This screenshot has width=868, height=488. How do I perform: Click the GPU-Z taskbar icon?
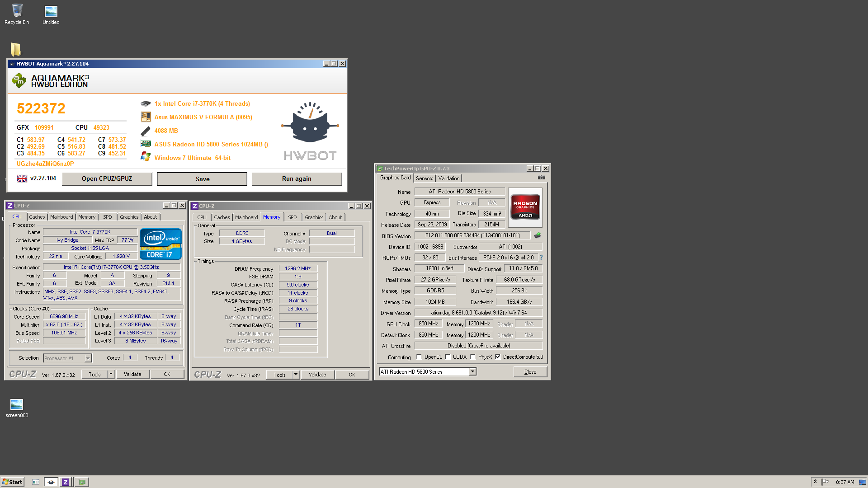(x=82, y=482)
